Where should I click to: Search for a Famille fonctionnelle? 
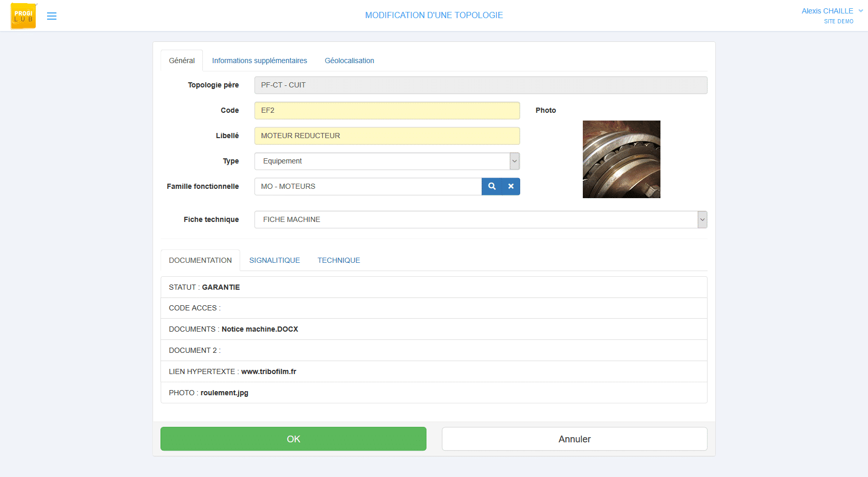coord(492,186)
